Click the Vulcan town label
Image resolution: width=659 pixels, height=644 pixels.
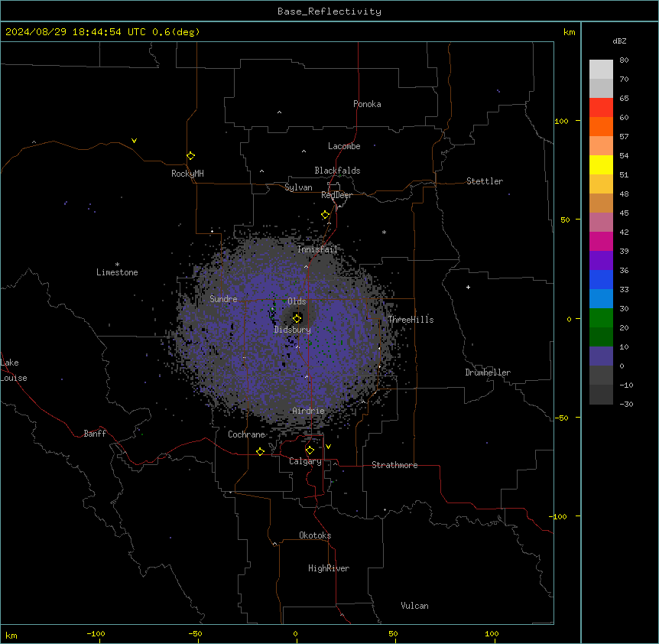pos(415,606)
